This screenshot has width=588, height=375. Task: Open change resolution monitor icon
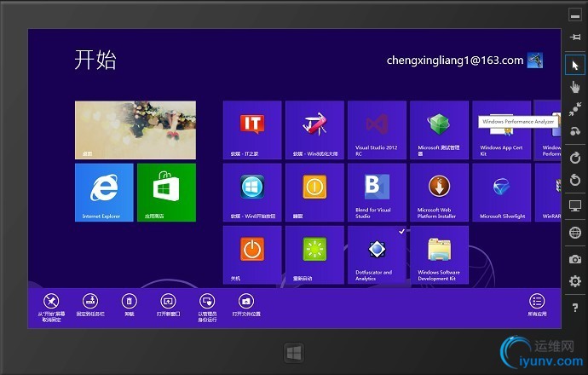pyautogui.click(x=575, y=206)
